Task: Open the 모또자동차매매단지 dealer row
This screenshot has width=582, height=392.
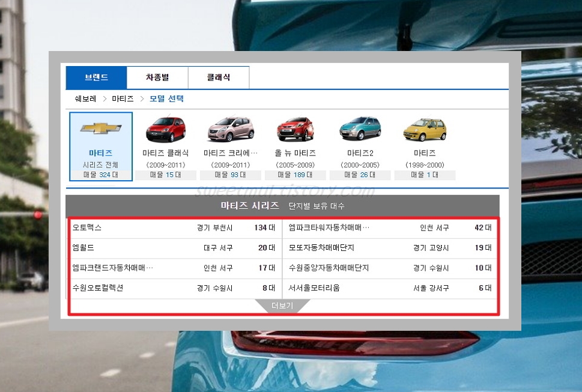Action: pos(390,248)
